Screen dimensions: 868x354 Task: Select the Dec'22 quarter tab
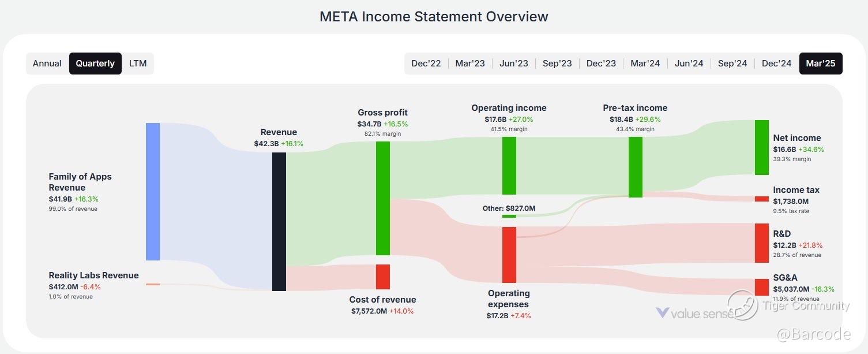(x=426, y=64)
